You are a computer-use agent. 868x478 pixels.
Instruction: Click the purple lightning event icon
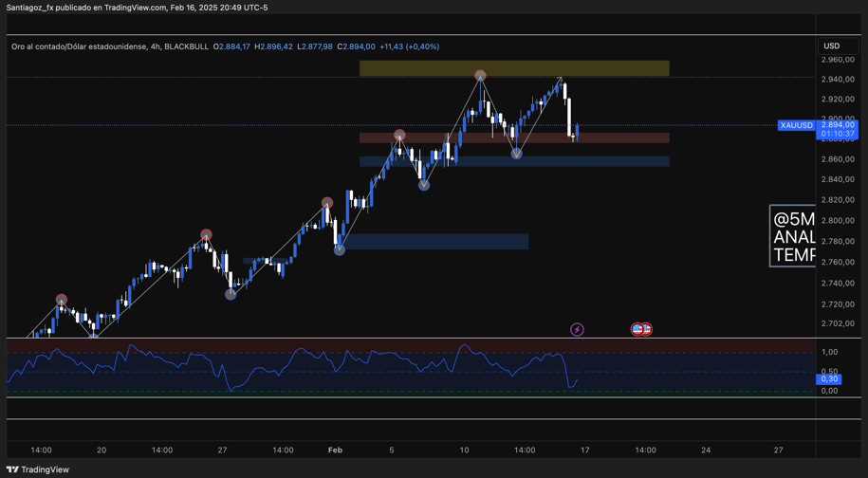point(577,330)
